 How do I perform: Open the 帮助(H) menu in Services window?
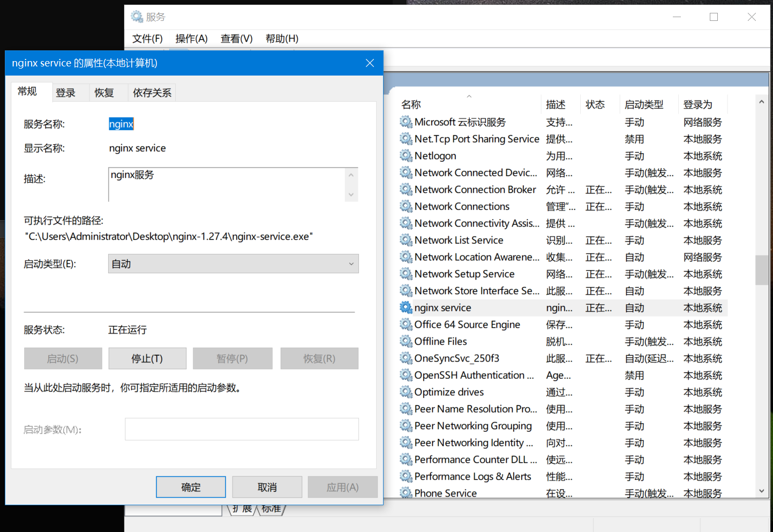pyautogui.click(x=282, y=39)
